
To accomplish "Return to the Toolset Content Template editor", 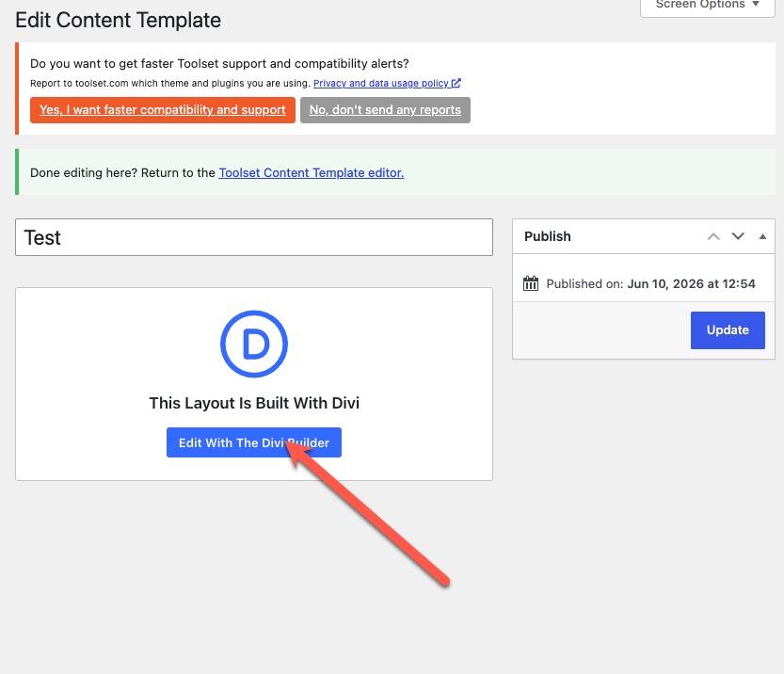I will coord(311,172).
